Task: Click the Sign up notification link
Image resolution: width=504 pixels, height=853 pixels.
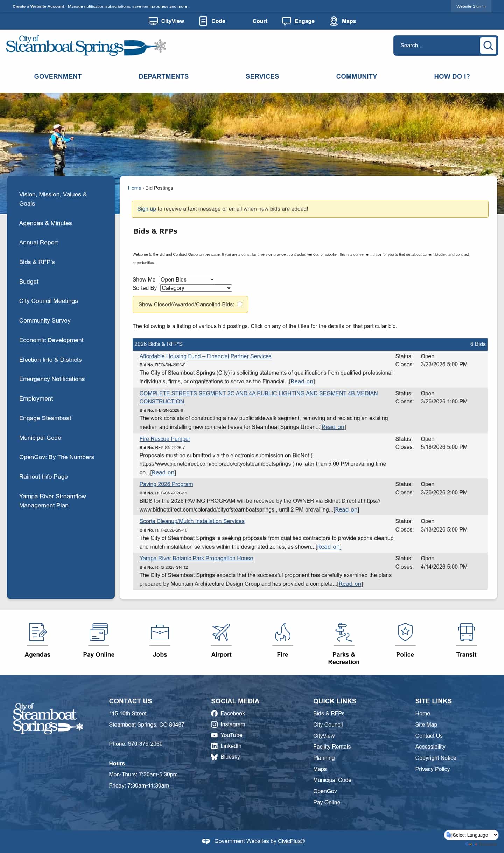Action: (146, 209)
